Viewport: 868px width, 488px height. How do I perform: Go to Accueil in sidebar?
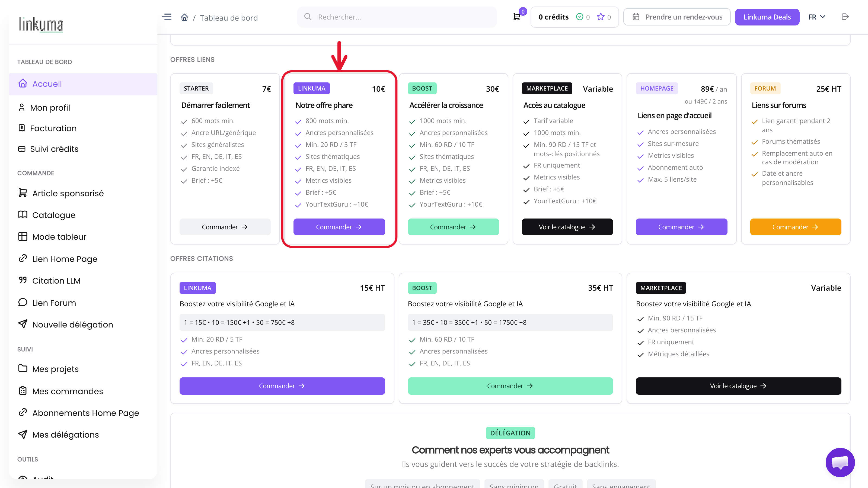(x=83, y=84)
